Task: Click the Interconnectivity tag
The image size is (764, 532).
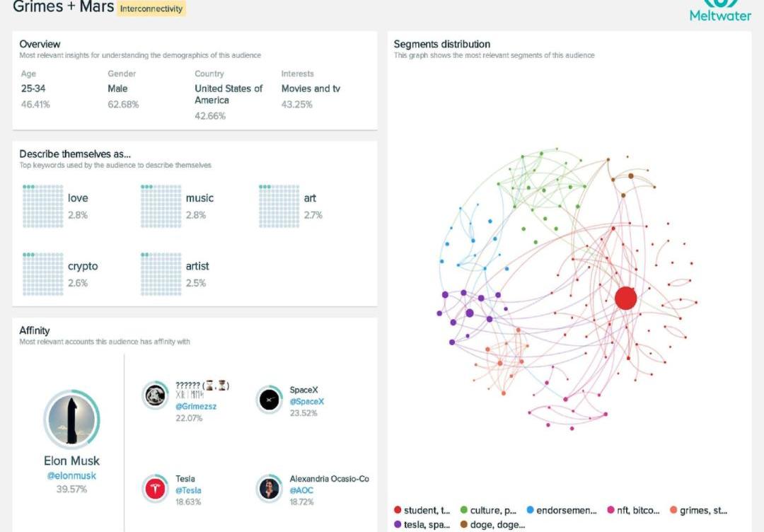Action: pos(151,9)
